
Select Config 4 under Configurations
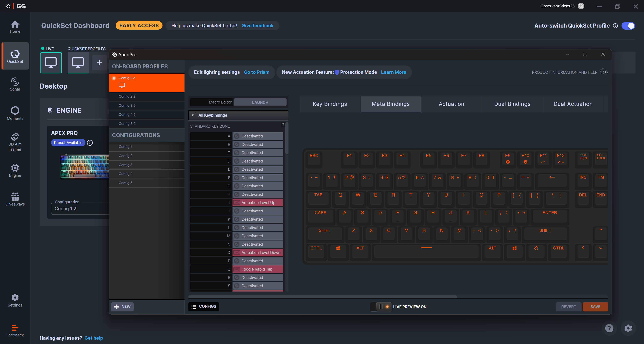[147, 174]
